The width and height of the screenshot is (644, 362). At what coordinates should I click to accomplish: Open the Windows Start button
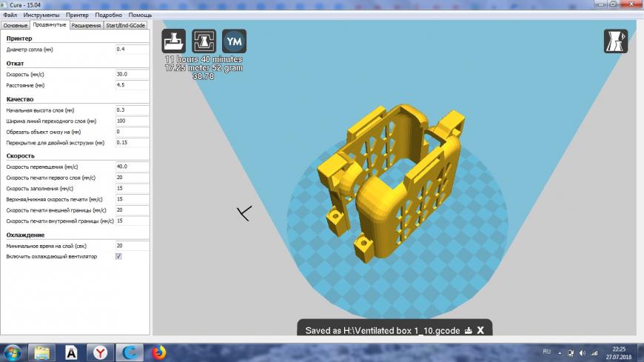[x=12, y=352]
